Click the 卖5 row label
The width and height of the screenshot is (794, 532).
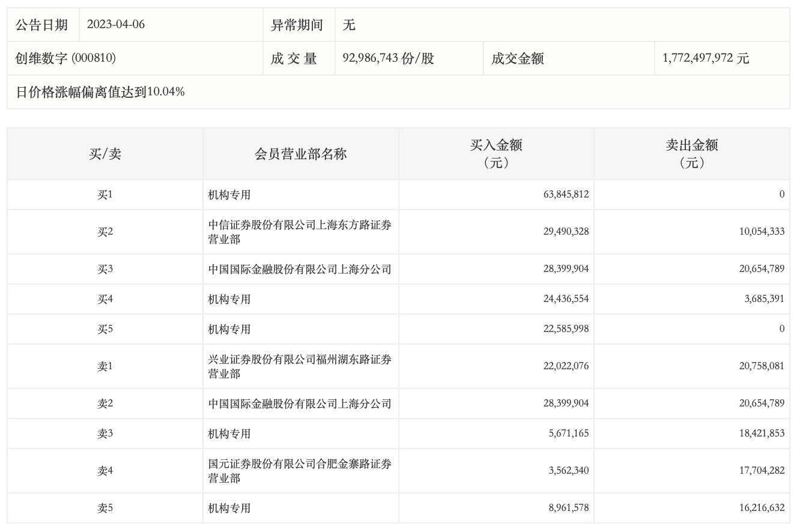point(105,508)
